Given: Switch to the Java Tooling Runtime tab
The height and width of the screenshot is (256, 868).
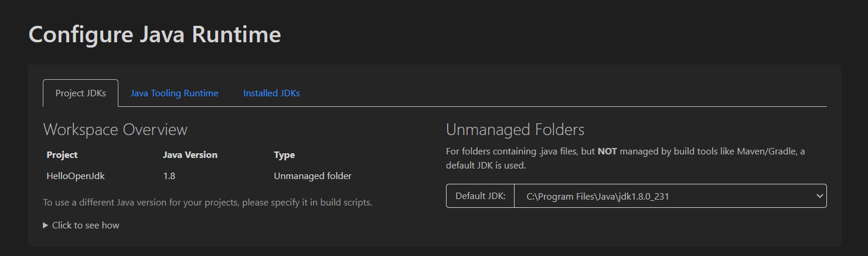Looking at the screenshot, I should pos(174,93).
